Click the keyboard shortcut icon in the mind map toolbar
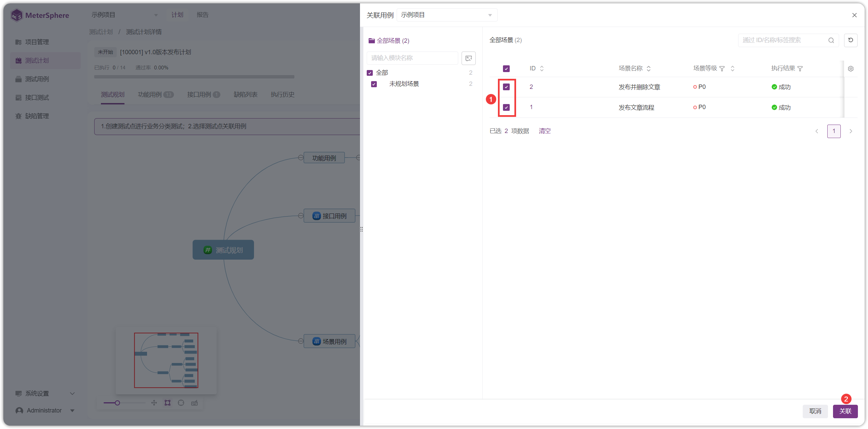The height and width of the screenshot is (429, 868). tap(194, 403)
